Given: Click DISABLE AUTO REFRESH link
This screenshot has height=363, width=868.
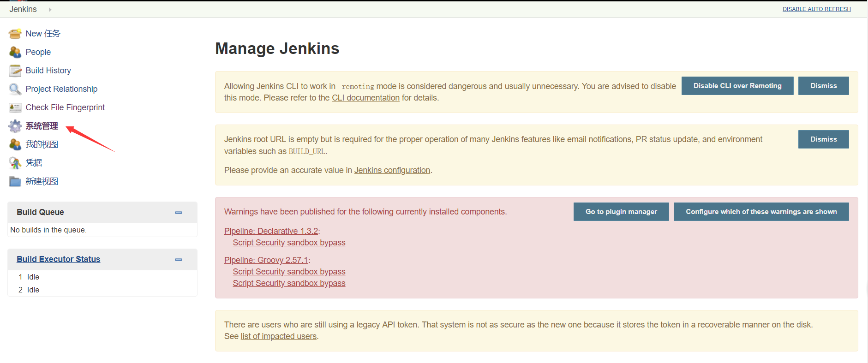Looking at the screenshot, I should coord(817,9).
